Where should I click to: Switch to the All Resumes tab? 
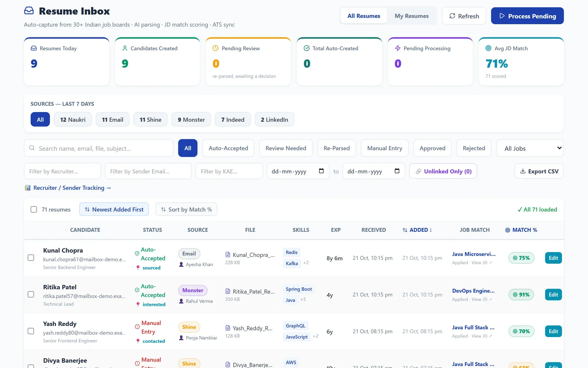pyautogui.click(x=364, y=16)
